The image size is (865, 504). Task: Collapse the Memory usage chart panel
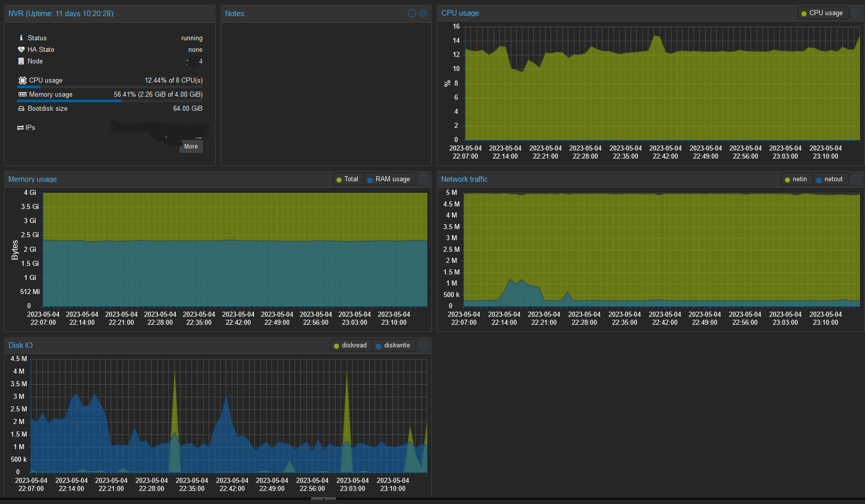[x=423, y=179]
